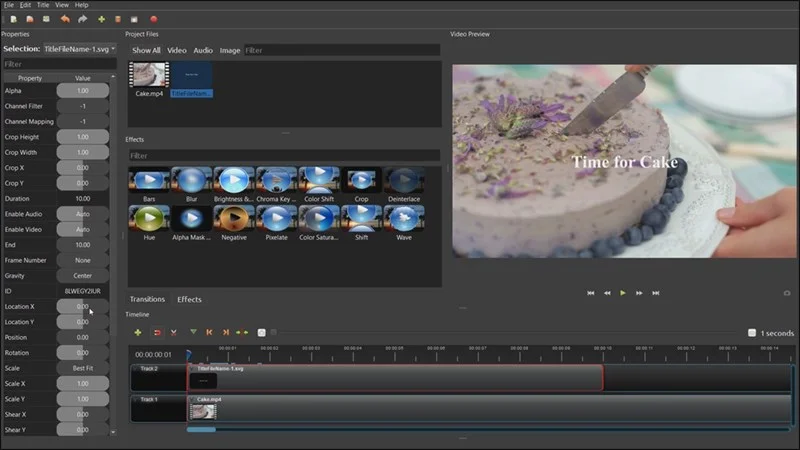Click center the timeline on playhead icon

point(242,333)
